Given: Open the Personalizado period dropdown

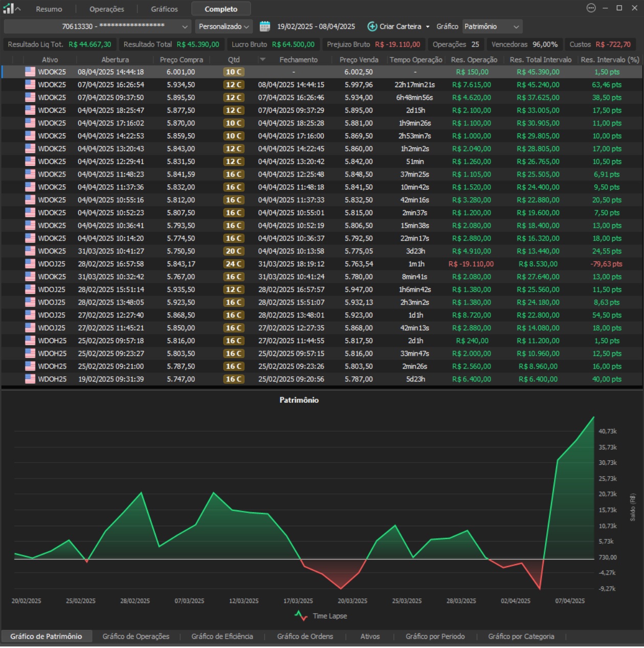Looking at the screenshot, I should click(224, 27).
